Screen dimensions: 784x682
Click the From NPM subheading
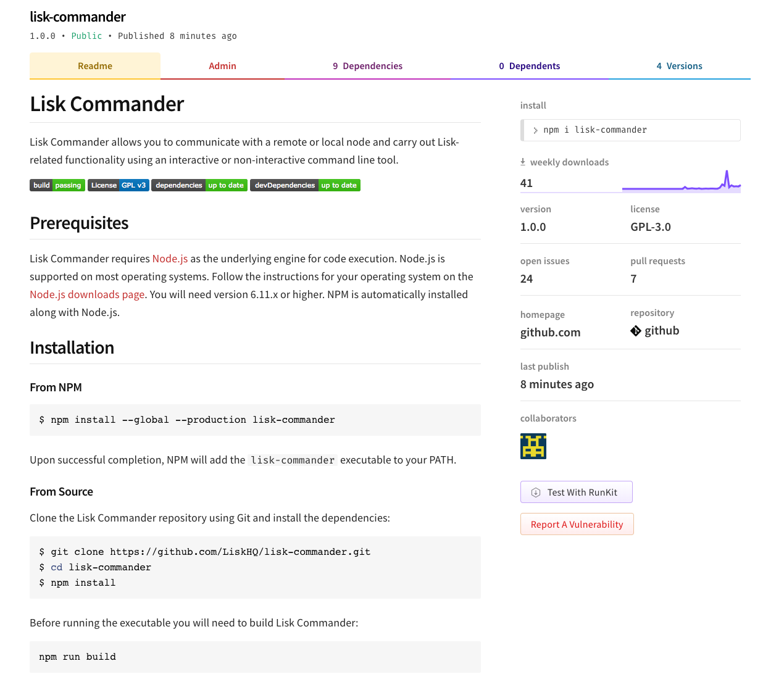(56, 387)
